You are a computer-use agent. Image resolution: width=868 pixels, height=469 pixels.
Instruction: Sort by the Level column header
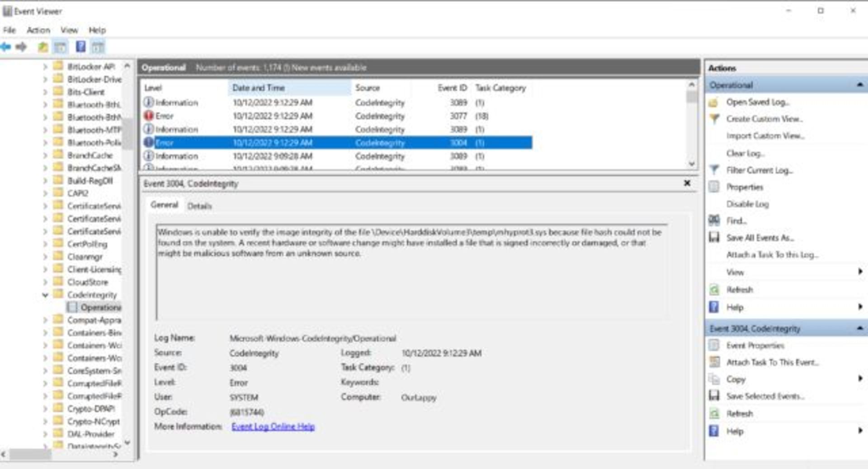click(184, 88)
